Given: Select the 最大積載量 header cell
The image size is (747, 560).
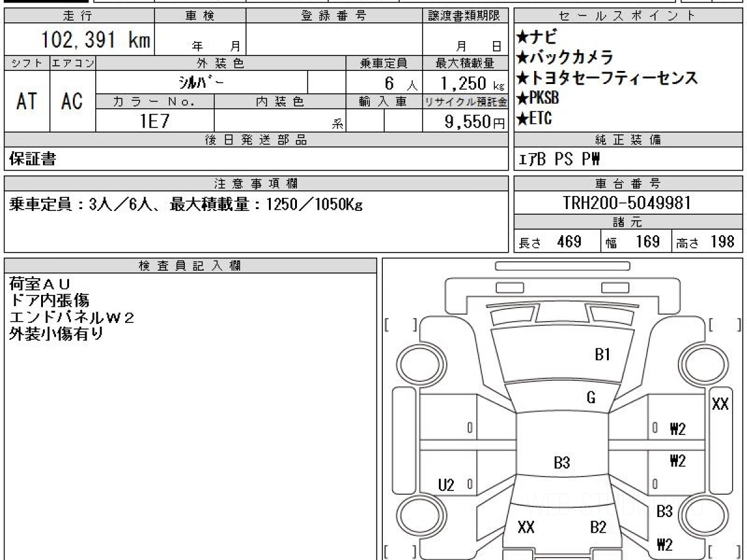Looking at the screenshot, I should coord(466,63).
